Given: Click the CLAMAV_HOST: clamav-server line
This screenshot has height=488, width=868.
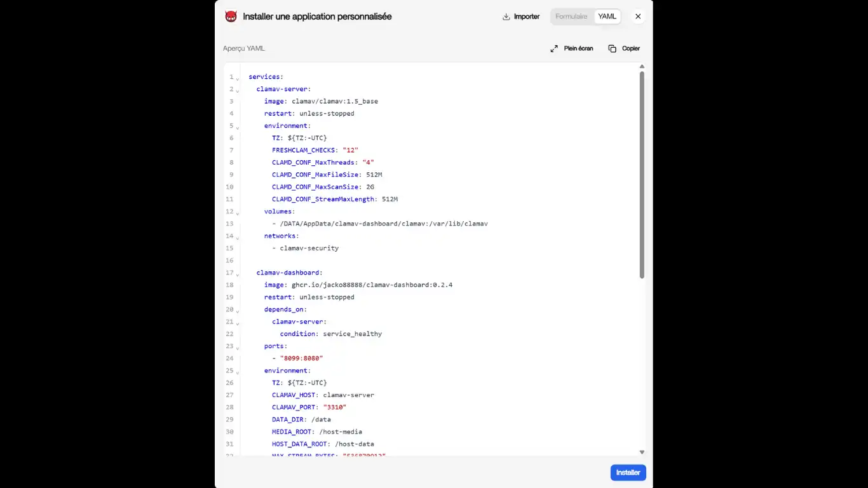Looking at the screenshot, I should [x=323, y=395].
